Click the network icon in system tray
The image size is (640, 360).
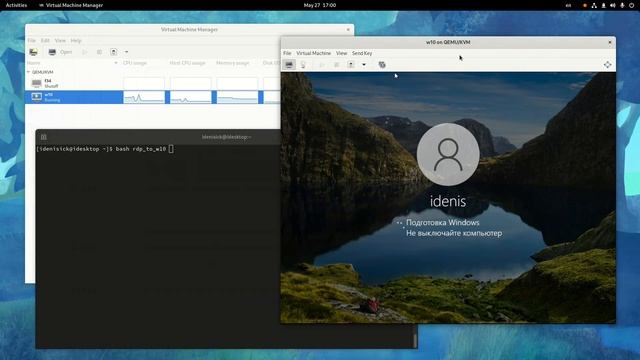point(594,5)
